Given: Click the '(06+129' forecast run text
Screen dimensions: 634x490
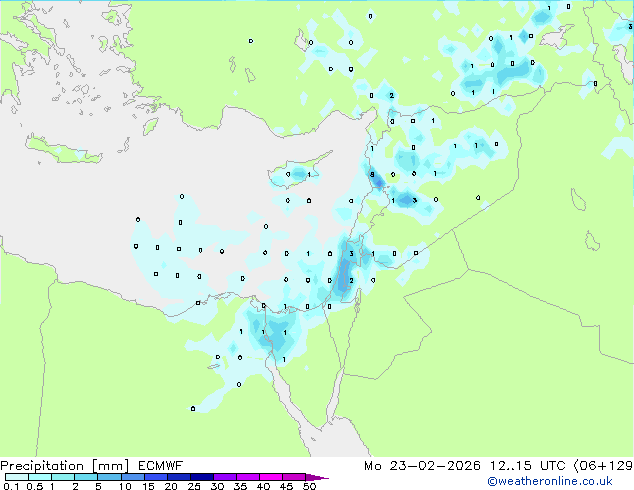Looking at the screenshot, I should 603,466.
